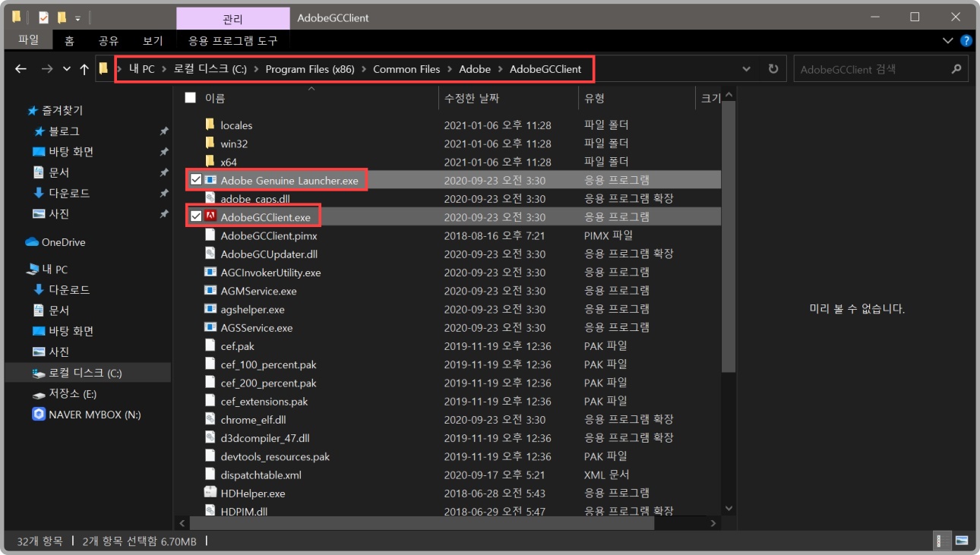This screenshot has height=555, width=980.
Task: Expand chevron after 내 PC in path
Action: [x=164, y=69]
